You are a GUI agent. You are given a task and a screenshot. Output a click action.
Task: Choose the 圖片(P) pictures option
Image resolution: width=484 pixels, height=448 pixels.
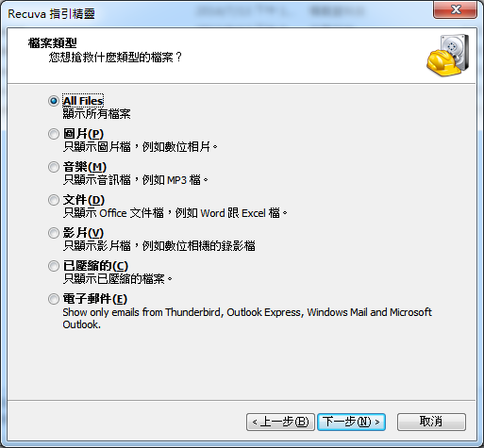(54, 134)
